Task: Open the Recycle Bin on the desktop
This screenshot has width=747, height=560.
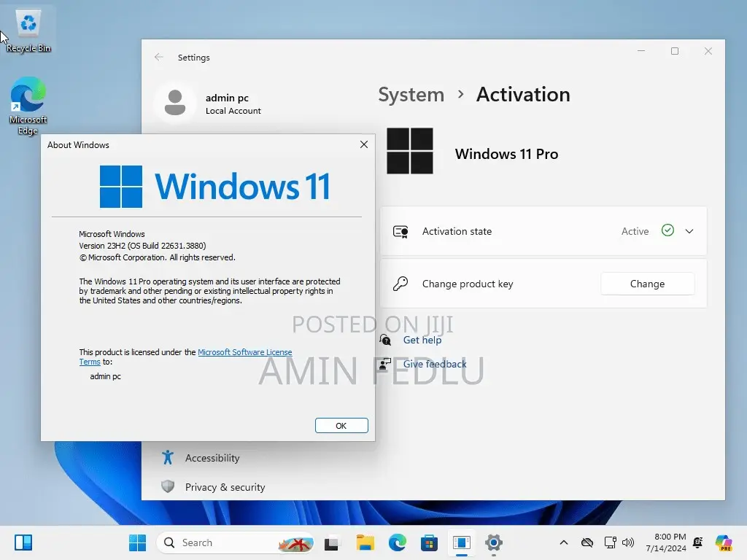Action: coord(28,24)
